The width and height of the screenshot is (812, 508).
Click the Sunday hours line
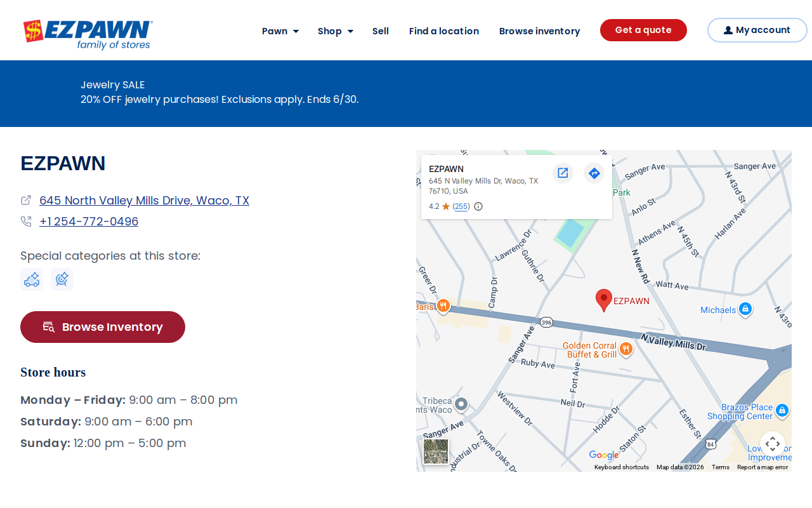point(103,443)
